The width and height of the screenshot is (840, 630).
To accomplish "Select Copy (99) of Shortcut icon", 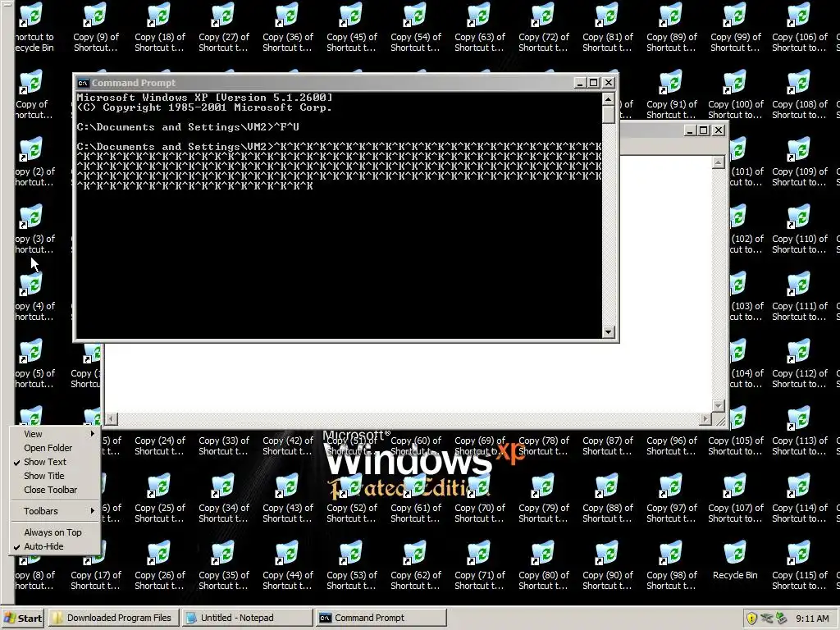I will [x=736, y=26].
